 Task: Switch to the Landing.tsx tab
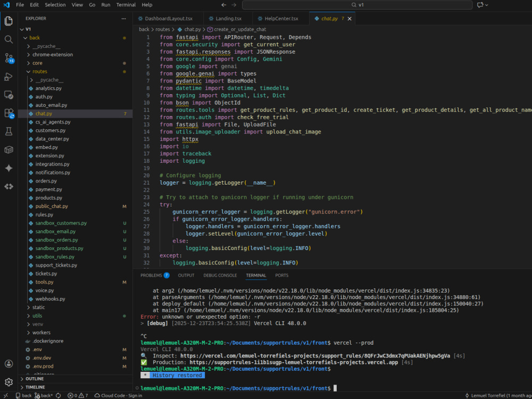(x=228, y=19)
